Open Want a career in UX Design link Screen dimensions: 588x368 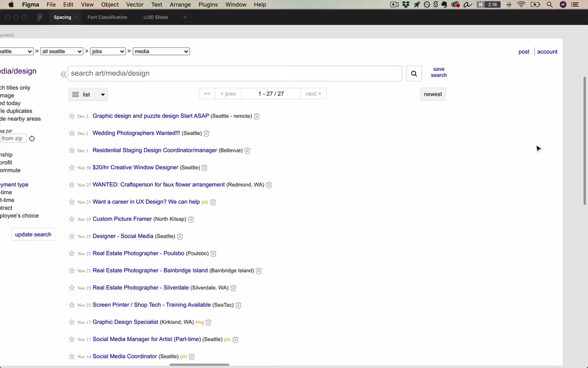[x=146, y=202]
